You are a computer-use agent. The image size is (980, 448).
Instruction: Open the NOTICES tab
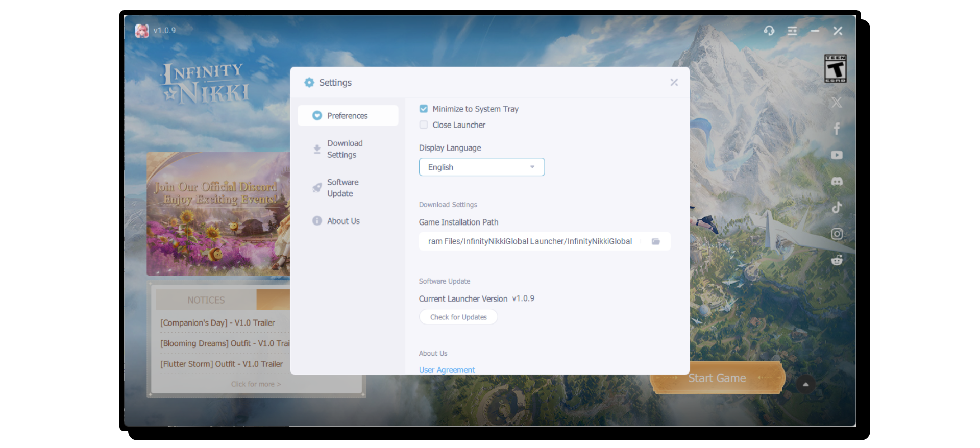pos(206,300)
